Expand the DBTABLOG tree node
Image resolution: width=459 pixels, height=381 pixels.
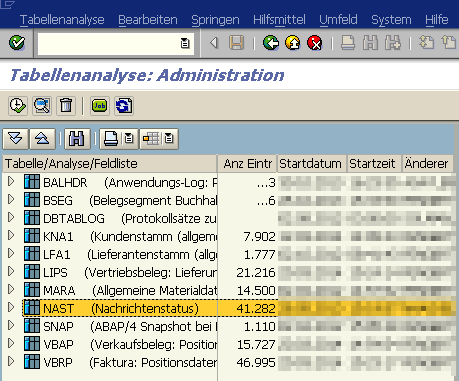click(11, 218)
